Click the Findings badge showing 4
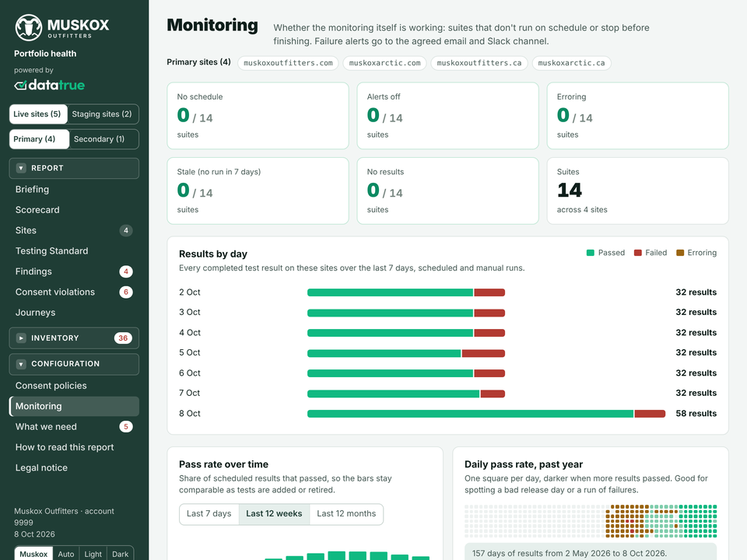This screenshot has height=560, width=747. [126, 271]
